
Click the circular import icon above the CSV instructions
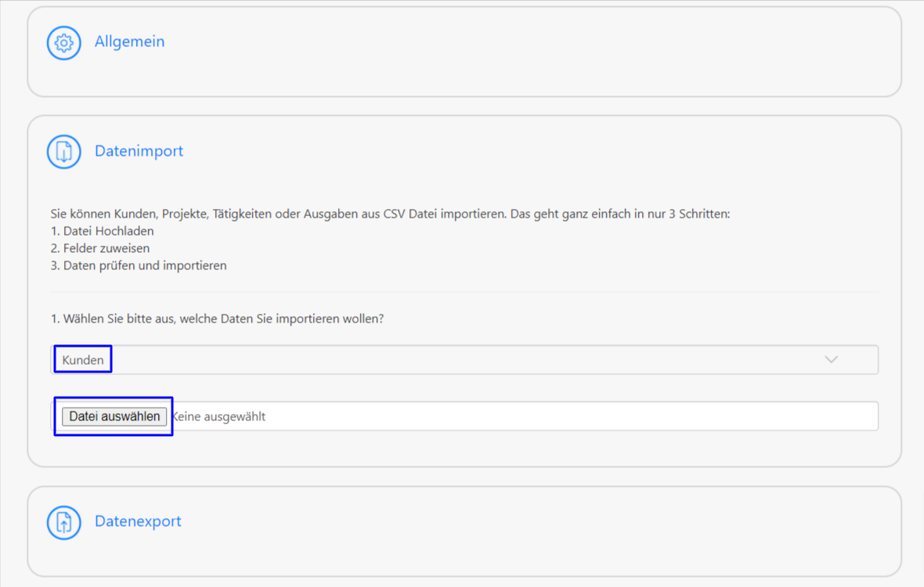(x=63, y=151)
